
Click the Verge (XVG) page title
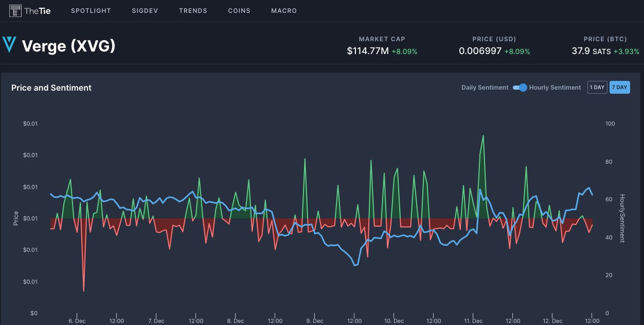[68, 46]
